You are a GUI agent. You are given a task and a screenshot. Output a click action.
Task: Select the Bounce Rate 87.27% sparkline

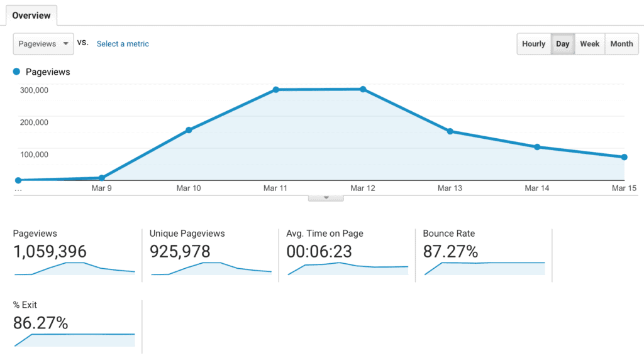pyautogui.click(x=484, y=268)
